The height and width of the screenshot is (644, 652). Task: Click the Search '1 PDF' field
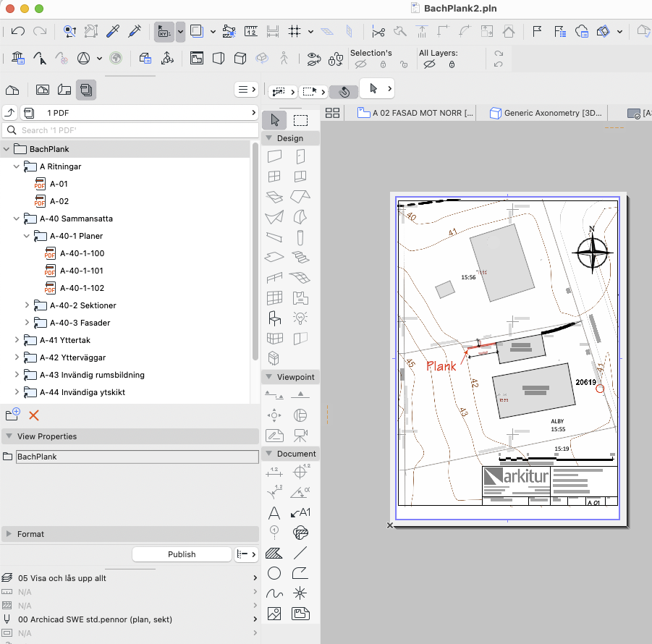click(130, 130)
